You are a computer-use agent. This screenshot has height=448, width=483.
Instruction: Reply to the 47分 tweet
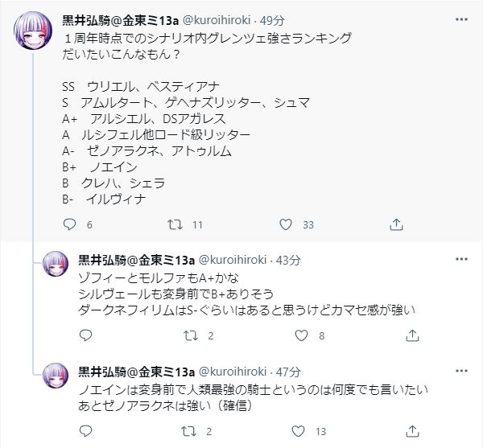(x=84, y=431)
